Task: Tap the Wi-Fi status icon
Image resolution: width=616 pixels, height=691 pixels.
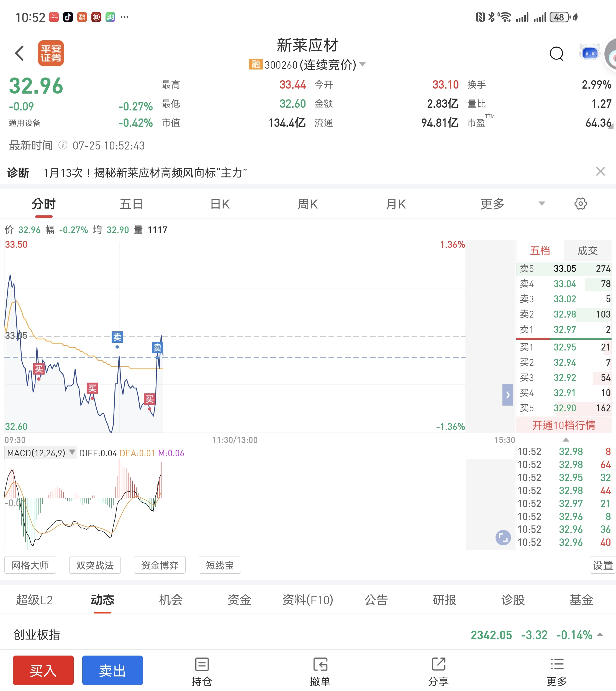Action: 504,17
